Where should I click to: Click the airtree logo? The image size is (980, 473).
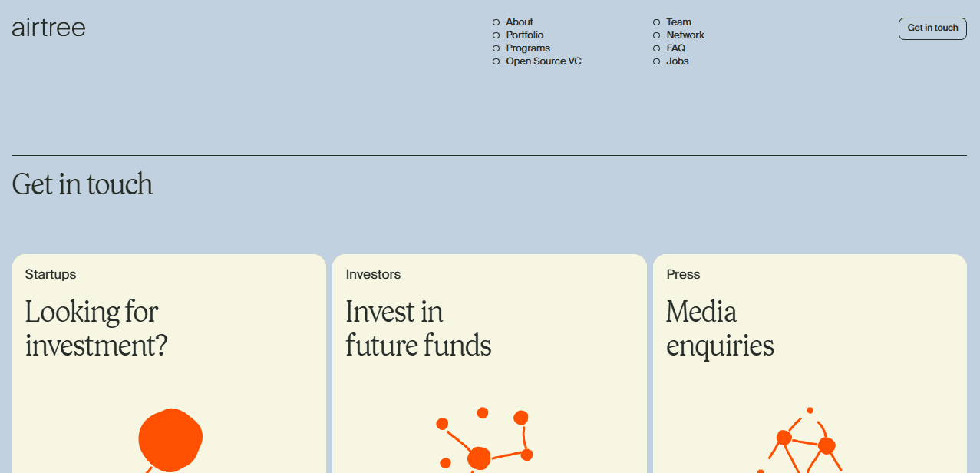(x=48, y=28)
